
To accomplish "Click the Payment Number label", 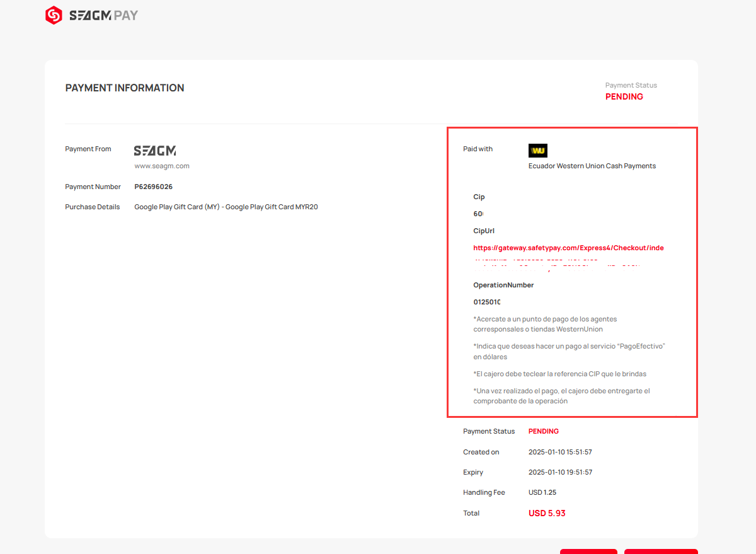I will coord(93,187).
